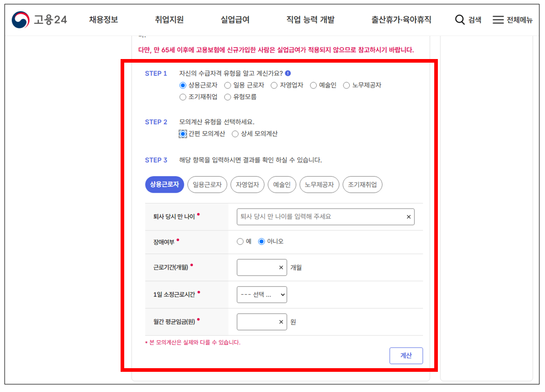
Task: Switch to the 자영업자 tab
Action: 247,184
